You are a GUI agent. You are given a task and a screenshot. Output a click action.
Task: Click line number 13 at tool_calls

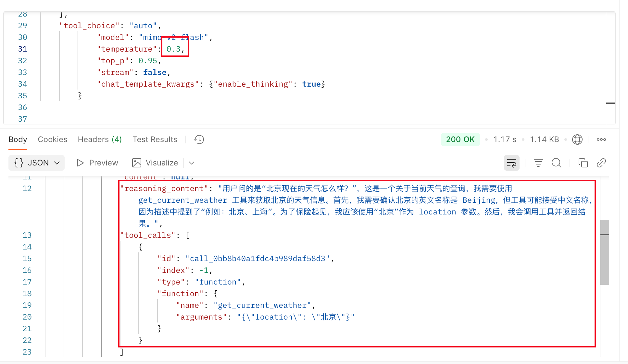pyautogui.click(x=27, y=235)
